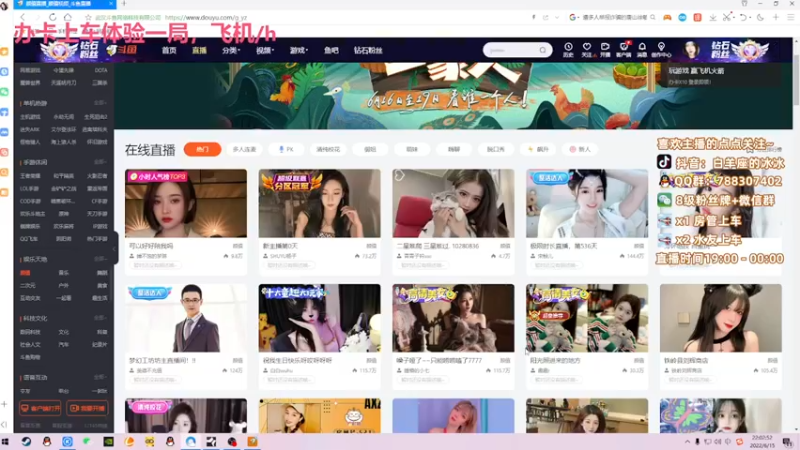Viewport: 800px width, 450px height.
Task: Expand 全部 next to 语音互动 section
Action: (99, 378)
